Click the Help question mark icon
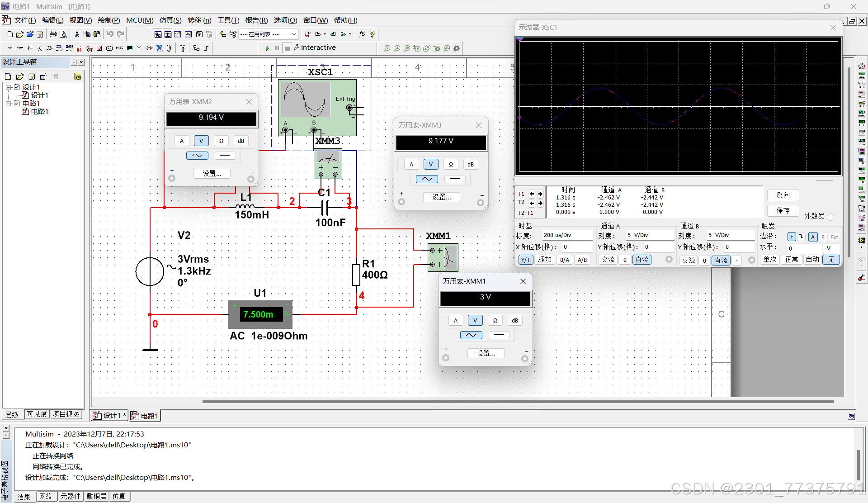868x503 pixels. tap(372, 34)
